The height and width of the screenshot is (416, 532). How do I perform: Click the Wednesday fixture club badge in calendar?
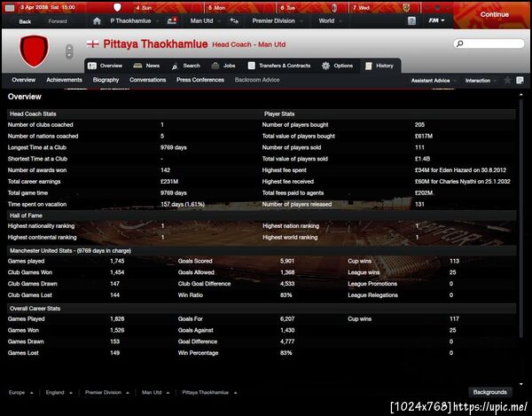click(x=406, y=7)
